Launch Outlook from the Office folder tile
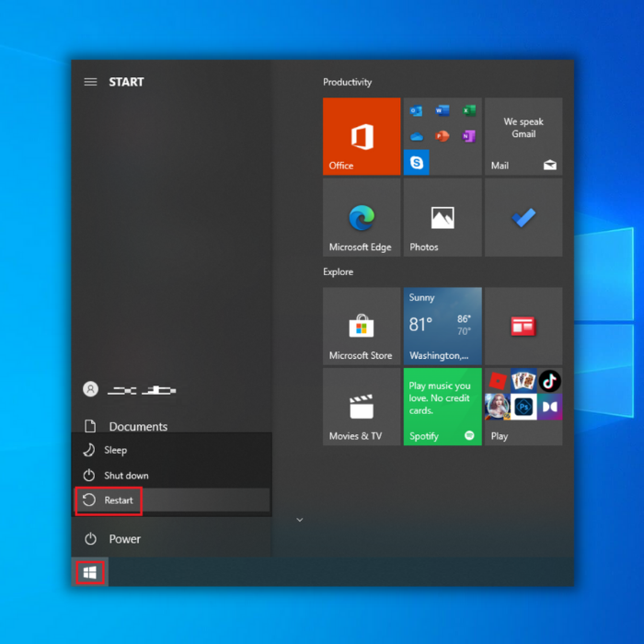This screenshot has width=644, height=644. [x=416, y=110]
